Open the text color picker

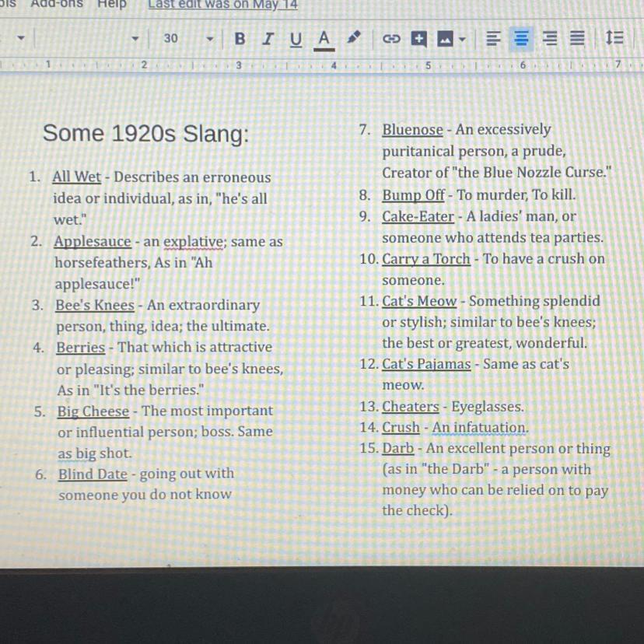pos(324,40)
